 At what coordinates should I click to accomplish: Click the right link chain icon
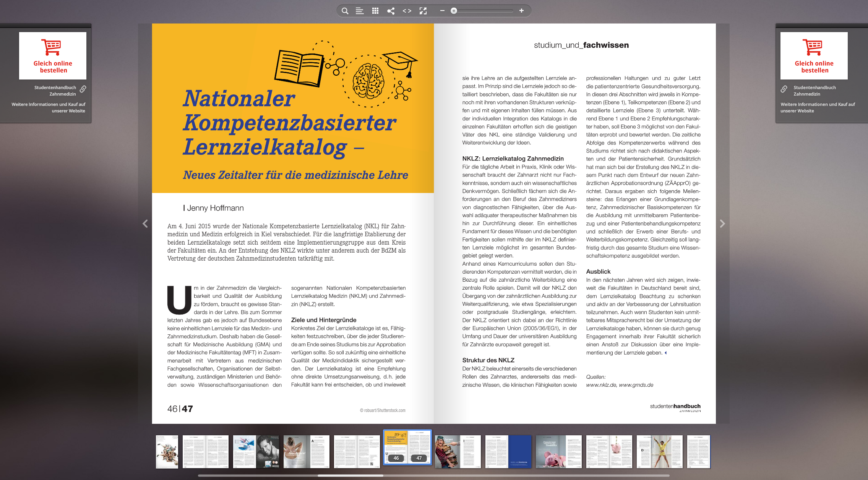(784, 89)
